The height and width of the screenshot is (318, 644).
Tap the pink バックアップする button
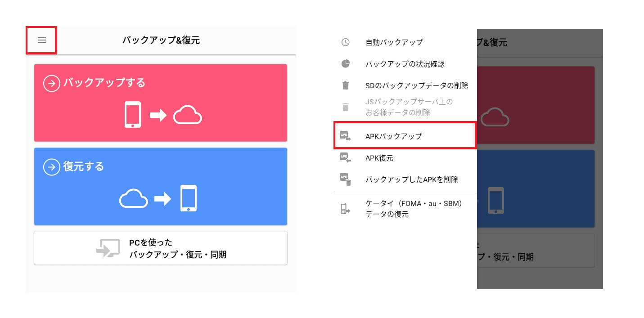[161, 103]
